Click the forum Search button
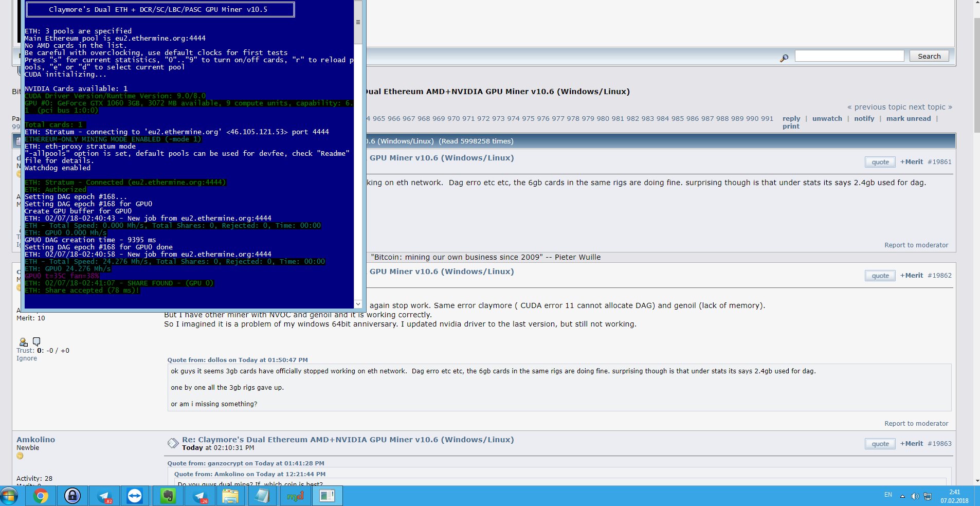The image size is (980, 506). tap(929, 56)
